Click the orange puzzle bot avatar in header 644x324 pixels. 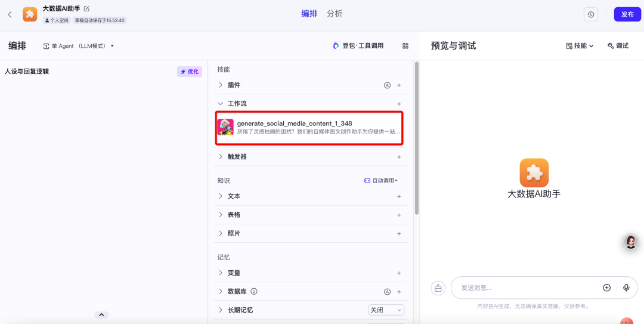pyautogui.click(x=30, y=14)
